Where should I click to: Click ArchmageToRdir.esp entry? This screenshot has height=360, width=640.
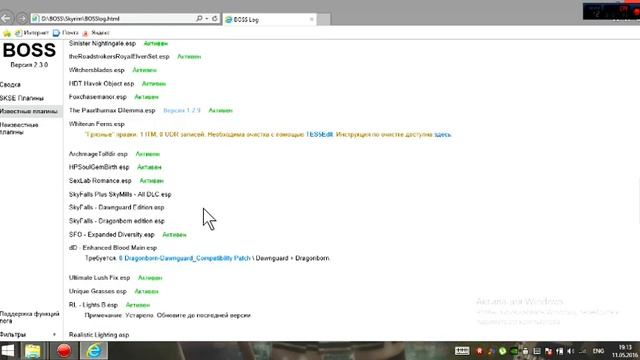[x=98, y=154]
